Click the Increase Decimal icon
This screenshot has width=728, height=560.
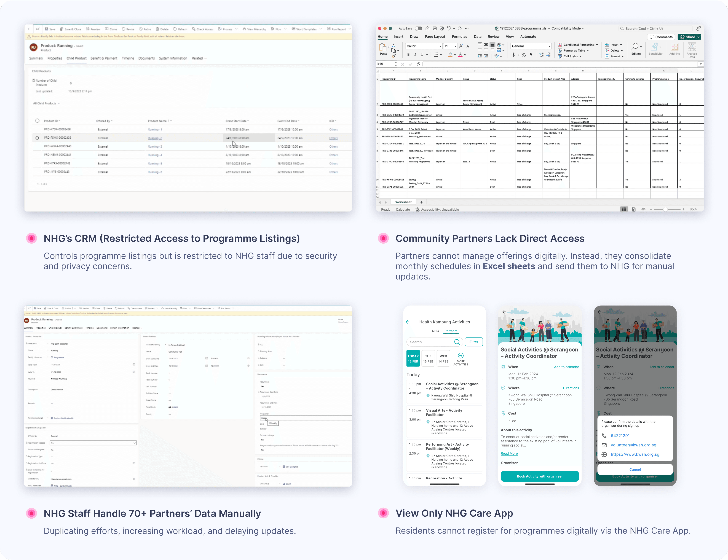pos(541,55)
